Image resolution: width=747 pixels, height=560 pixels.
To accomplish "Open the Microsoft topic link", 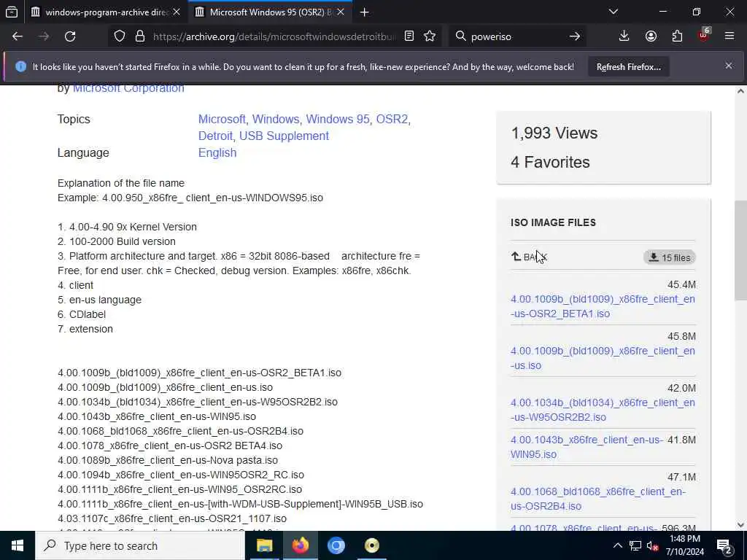I will [221, 119].
